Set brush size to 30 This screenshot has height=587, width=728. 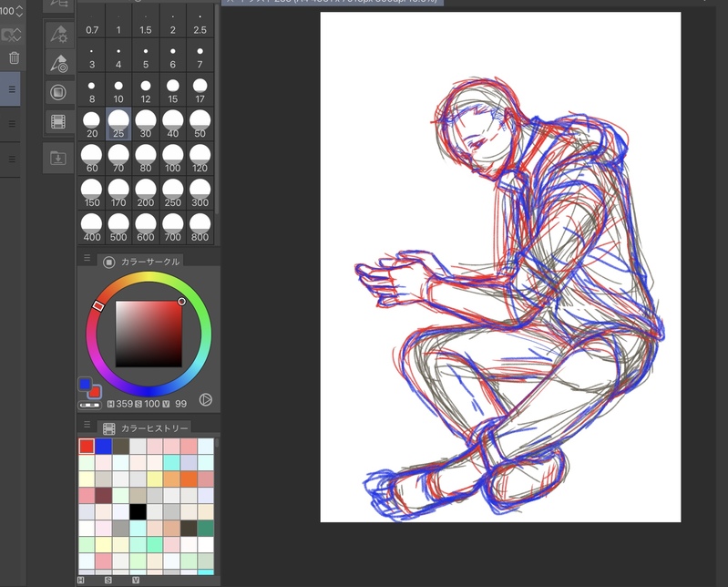pos(145,124)
